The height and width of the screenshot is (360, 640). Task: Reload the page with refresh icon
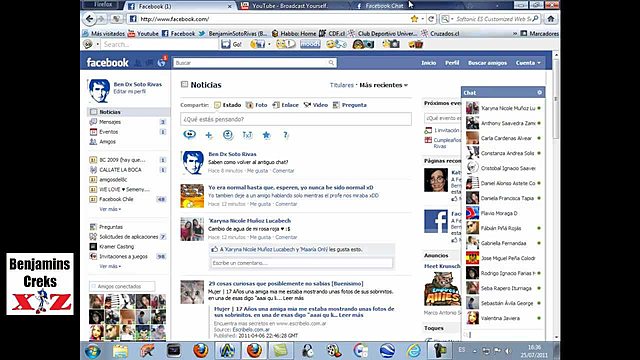click(x=431, y=19)
